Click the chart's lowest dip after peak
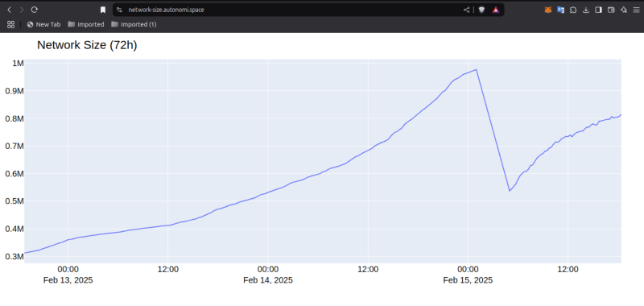The image size is (644, 306). [x=510, y=191]
